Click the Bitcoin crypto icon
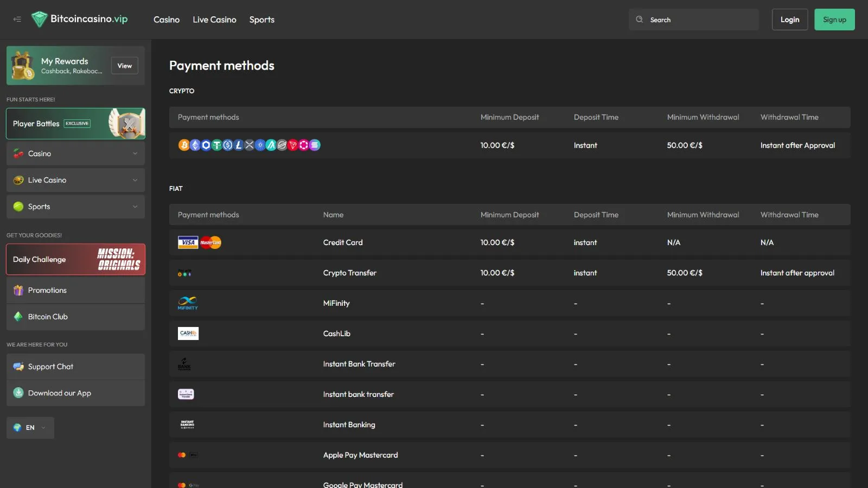This screenshot has height=488, width=868. coord(184,145)
